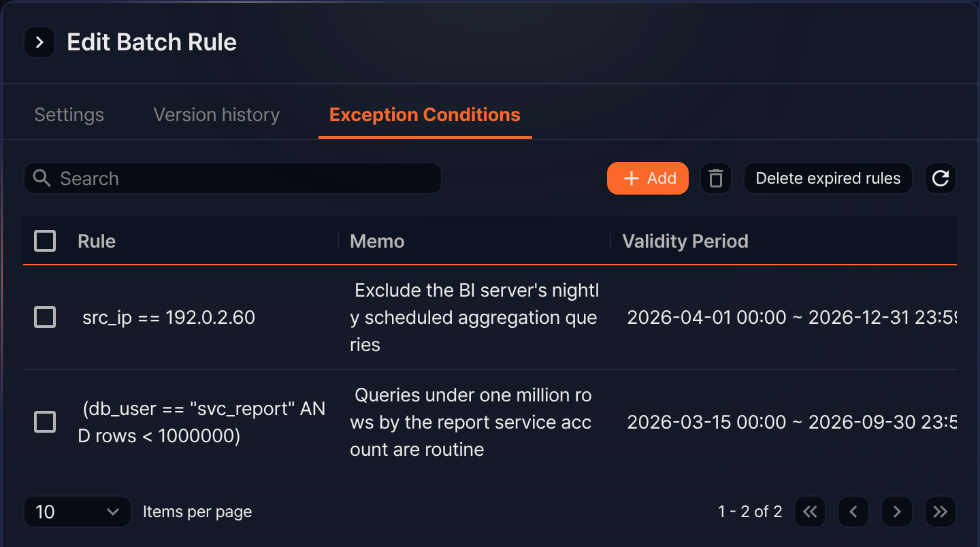Screen dimensions: 980x547
Task: Jump to the last page
Action: [x=941, y=512]
